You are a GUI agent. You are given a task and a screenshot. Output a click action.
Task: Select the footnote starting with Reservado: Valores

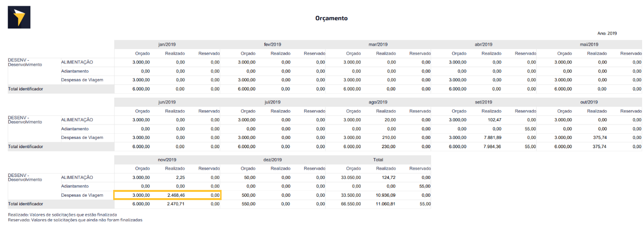click(75, 220)
